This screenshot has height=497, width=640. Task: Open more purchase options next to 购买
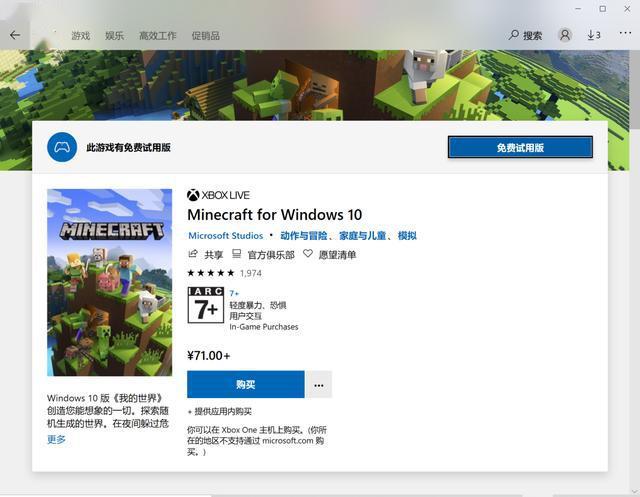pyautogui.click(x=319, y=384)
